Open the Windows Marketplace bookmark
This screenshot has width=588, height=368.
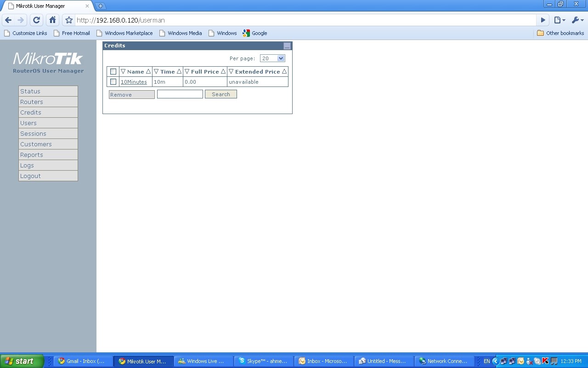pos(124,33)
